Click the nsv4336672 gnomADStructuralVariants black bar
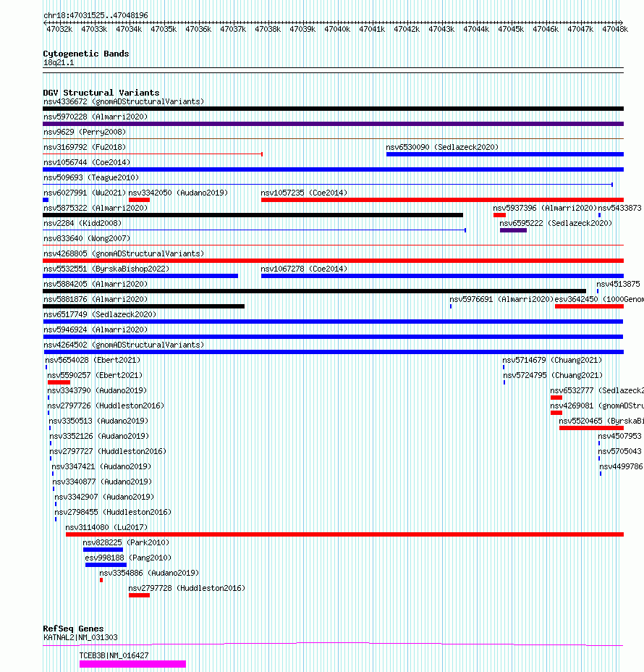The image size is (644, 672). pos(333,109)
